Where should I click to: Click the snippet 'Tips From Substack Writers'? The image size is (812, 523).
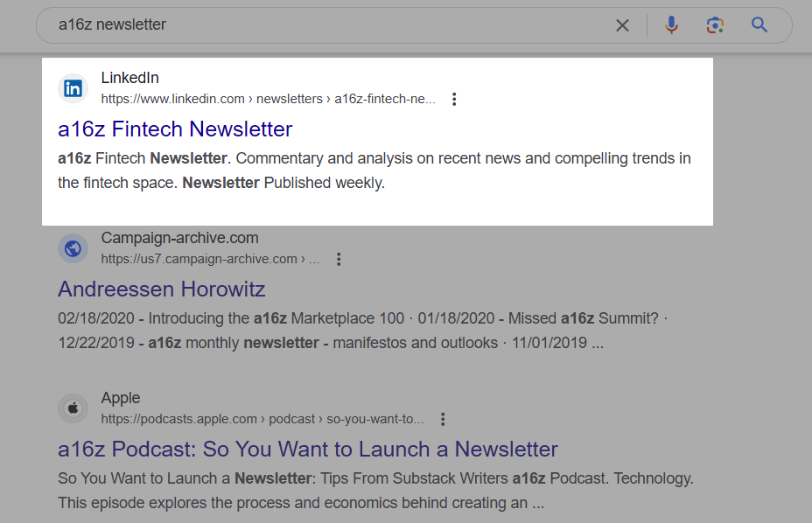coord(414,478)
